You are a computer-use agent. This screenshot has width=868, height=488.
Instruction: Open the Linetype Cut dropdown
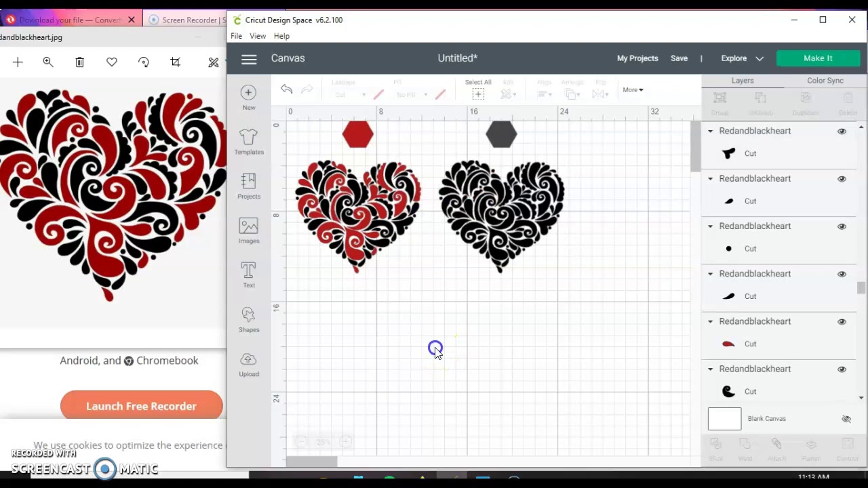350,95
